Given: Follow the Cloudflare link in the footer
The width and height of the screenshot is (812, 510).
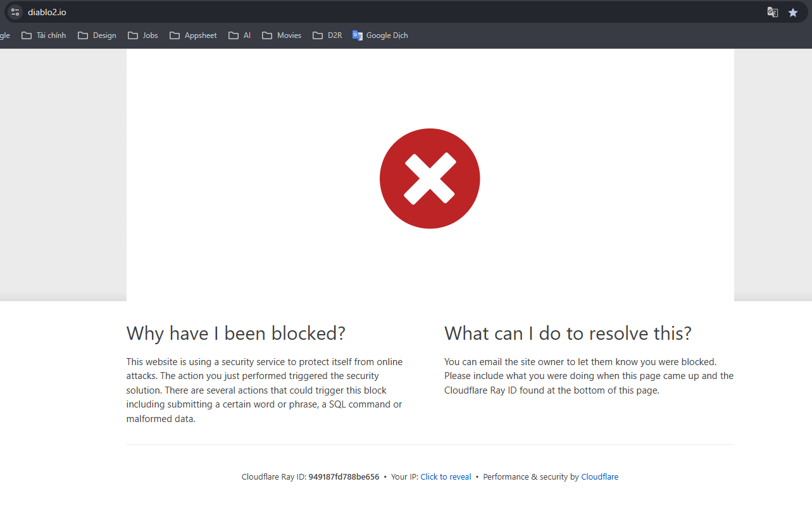Looking at the screenshot, I should coord(599,477).
